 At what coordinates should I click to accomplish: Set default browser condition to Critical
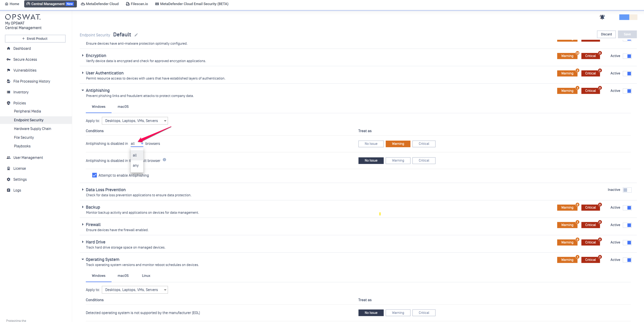point(424,160)
